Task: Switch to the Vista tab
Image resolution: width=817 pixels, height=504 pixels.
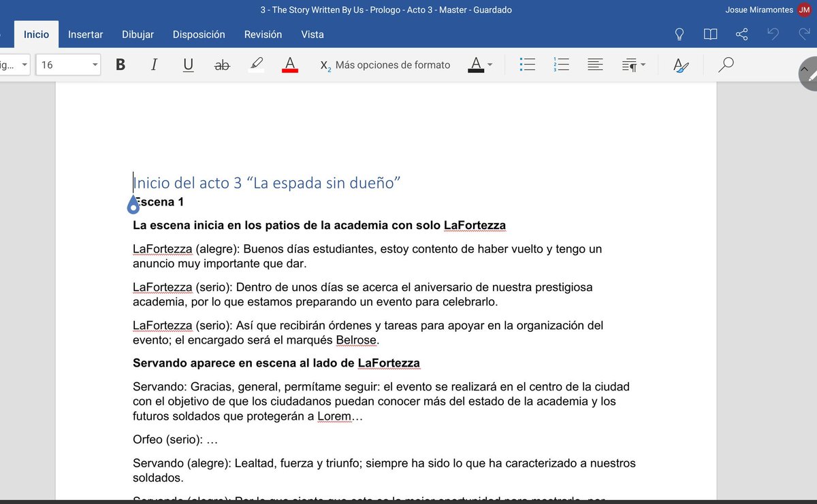Action: click(313, 34)
